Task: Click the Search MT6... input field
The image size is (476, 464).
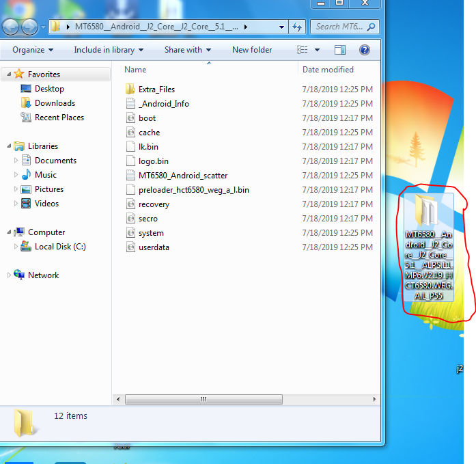Action: [x=339, y=27]
